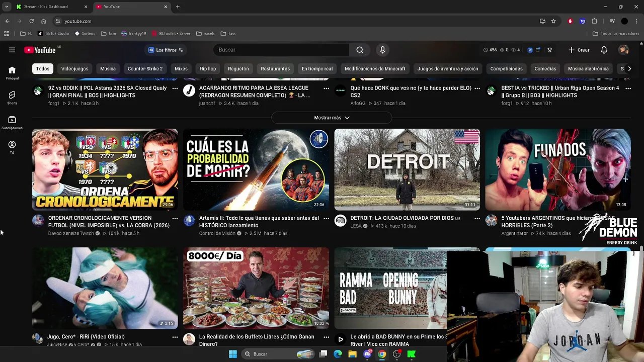Click the Crear button
This screenshot has height=362, width=644.
pos(579,50)
